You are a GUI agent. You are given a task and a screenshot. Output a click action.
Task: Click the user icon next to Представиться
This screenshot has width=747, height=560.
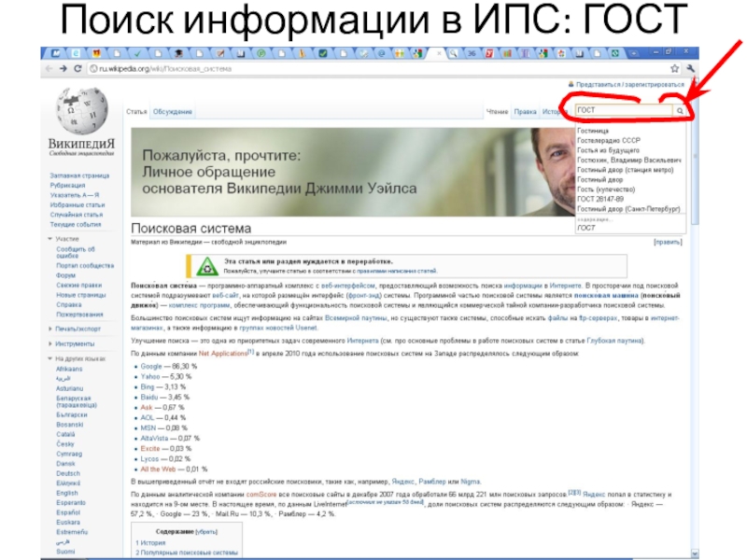pos(571,84)
